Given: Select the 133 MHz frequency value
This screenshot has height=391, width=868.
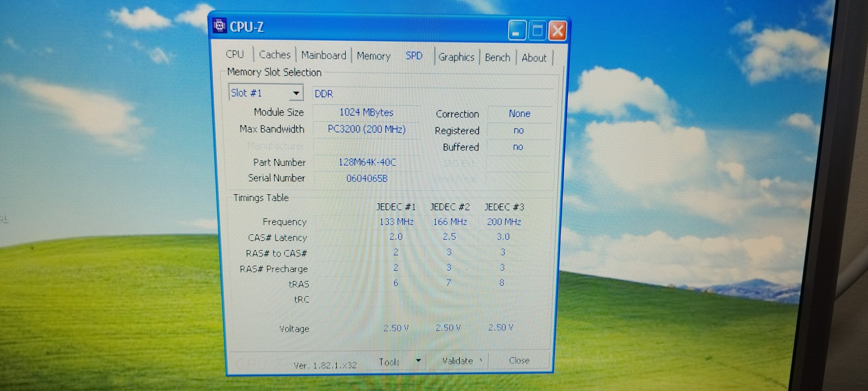Looking at the screenshot, I should pyautogui.click(x=396, y=222).
